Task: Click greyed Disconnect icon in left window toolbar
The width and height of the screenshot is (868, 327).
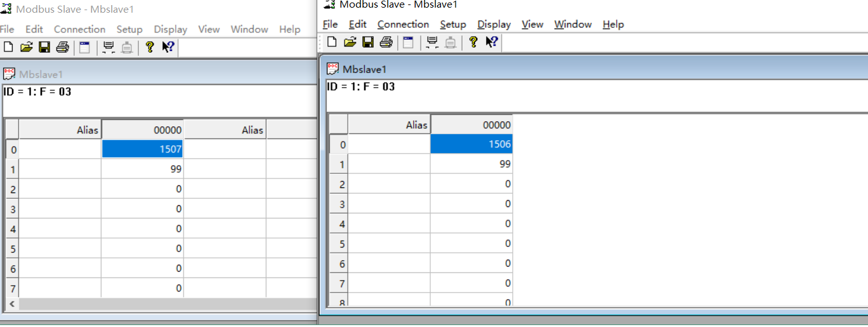Action: pos(127,47)
